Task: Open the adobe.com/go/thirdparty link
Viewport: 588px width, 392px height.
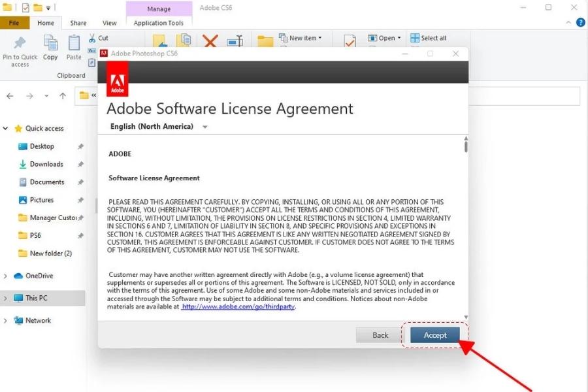Action: (x=238, y=306)
